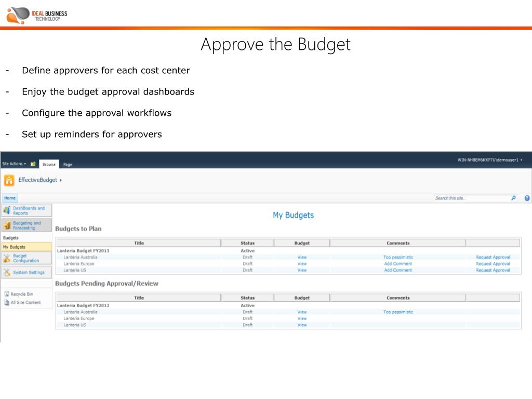The image size is (532, 399).
Task: Click Title column header in Budgets to Plan
Action: point(139,243)
